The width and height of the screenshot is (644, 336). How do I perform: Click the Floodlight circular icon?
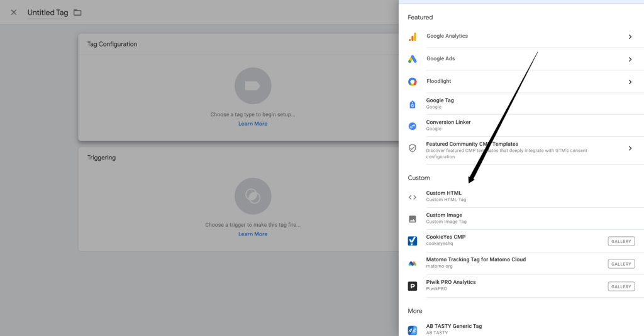(x=413, y=82)
